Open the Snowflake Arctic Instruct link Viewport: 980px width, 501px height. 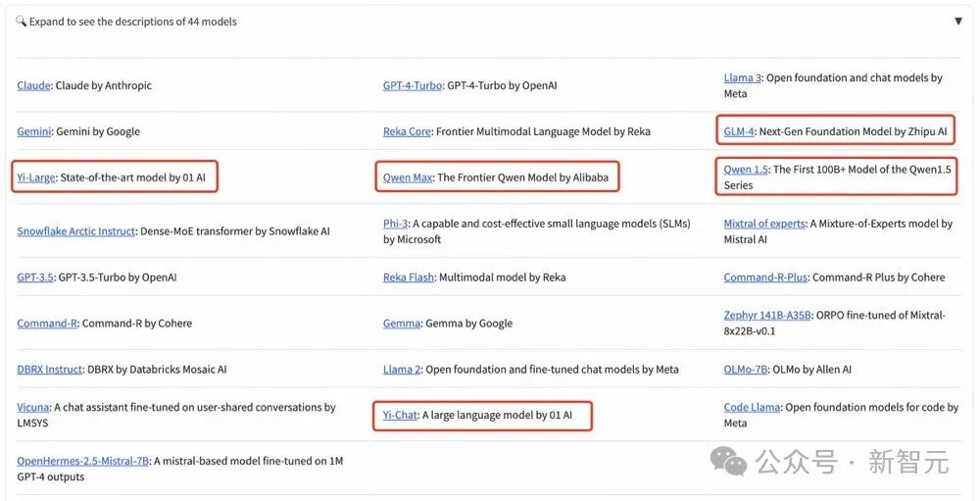point(75,231)
